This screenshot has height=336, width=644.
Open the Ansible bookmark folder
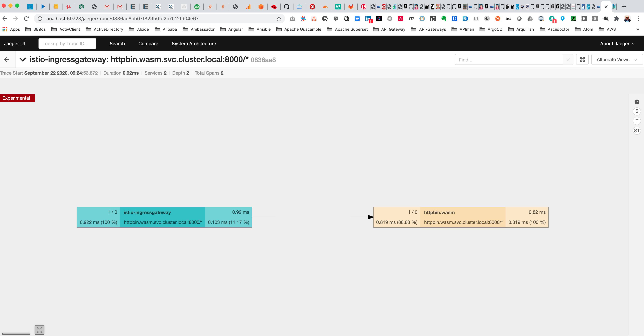[x=260, y=29]
